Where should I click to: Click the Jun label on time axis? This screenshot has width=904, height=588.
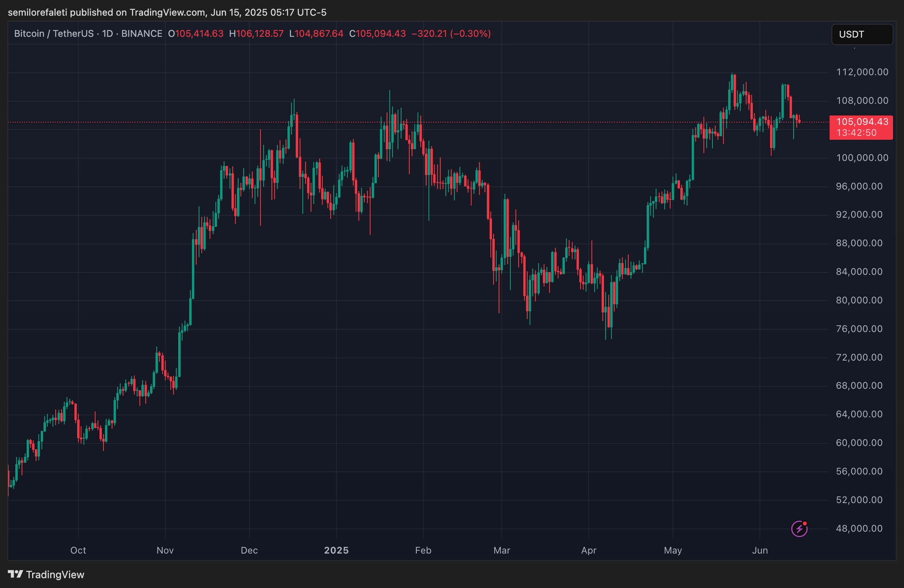(x=760, y=550)
